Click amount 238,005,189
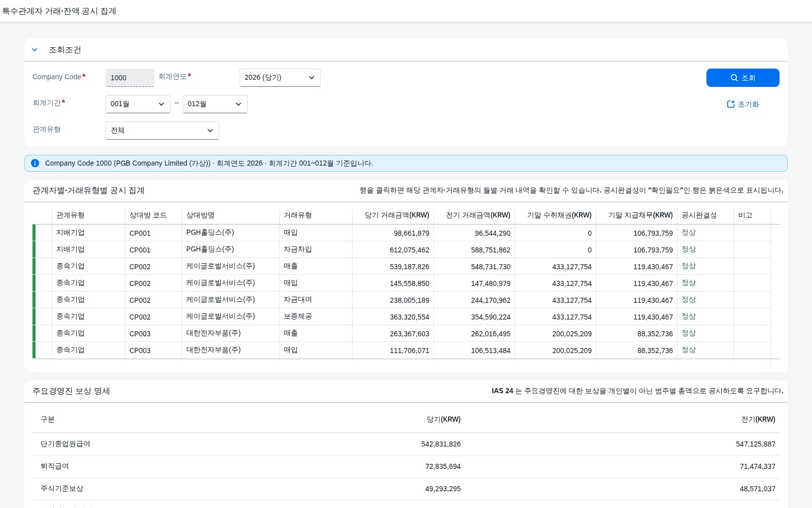Screen dimensions: 812x508 tap(409, 300)
